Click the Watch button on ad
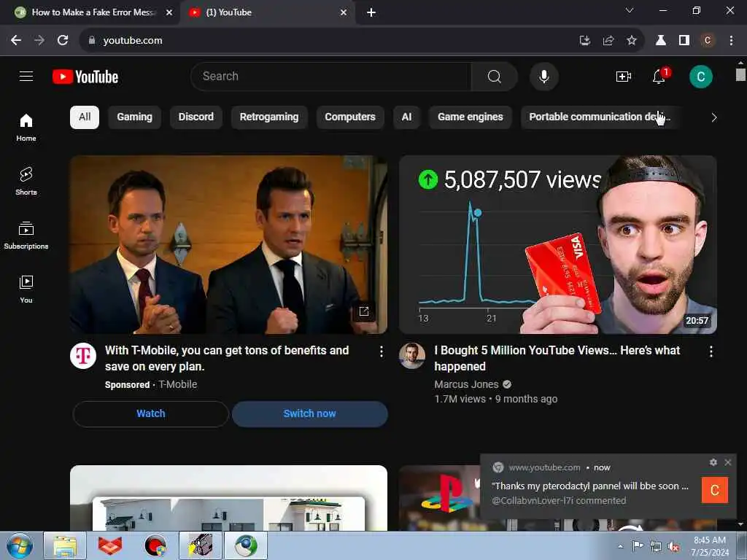 [151, 414]
